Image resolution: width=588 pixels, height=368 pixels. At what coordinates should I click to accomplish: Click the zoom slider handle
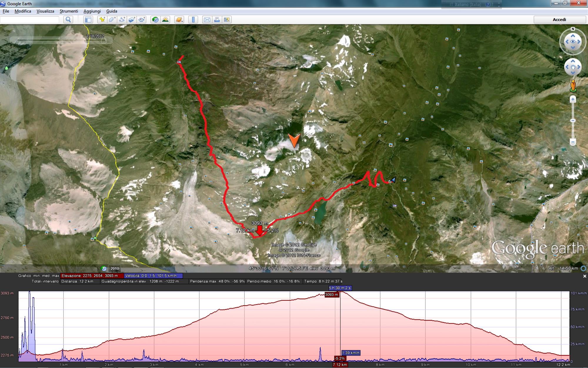[573, 121]
